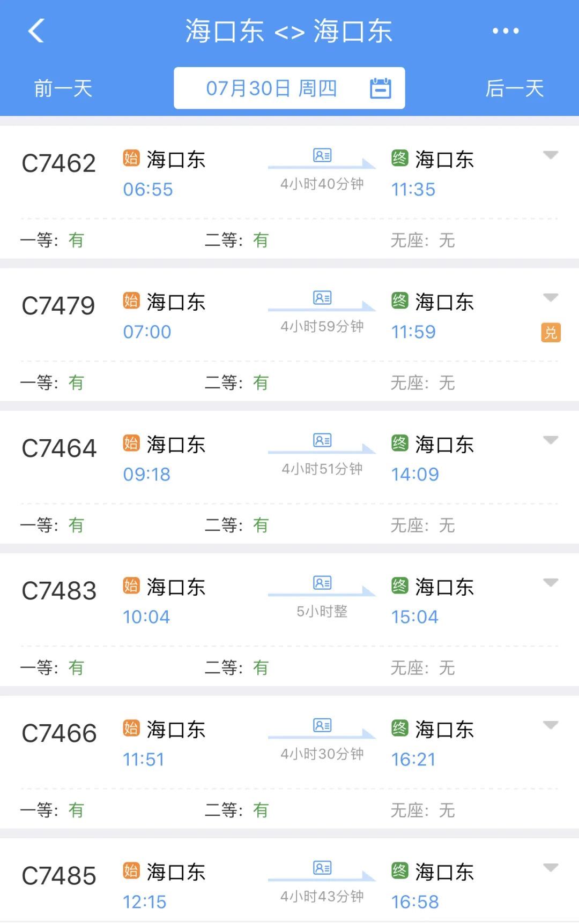This screenshot has width=579, height=924.
Task: Tap the orange 兑 badge on C7479
Action: (x=551, y=333)
